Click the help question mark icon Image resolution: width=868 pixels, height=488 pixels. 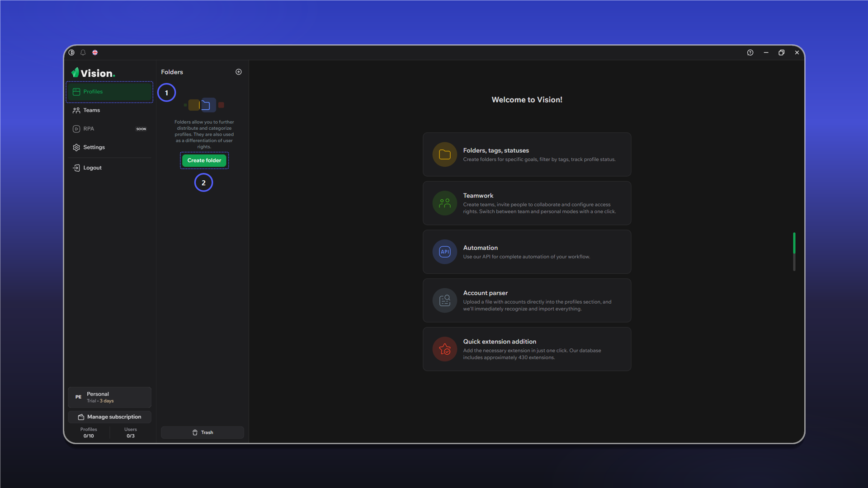click(x=750, y=52)
